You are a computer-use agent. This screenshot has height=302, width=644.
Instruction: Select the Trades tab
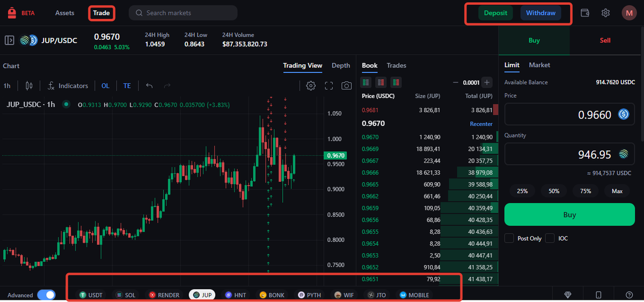(x=397, y=65)
